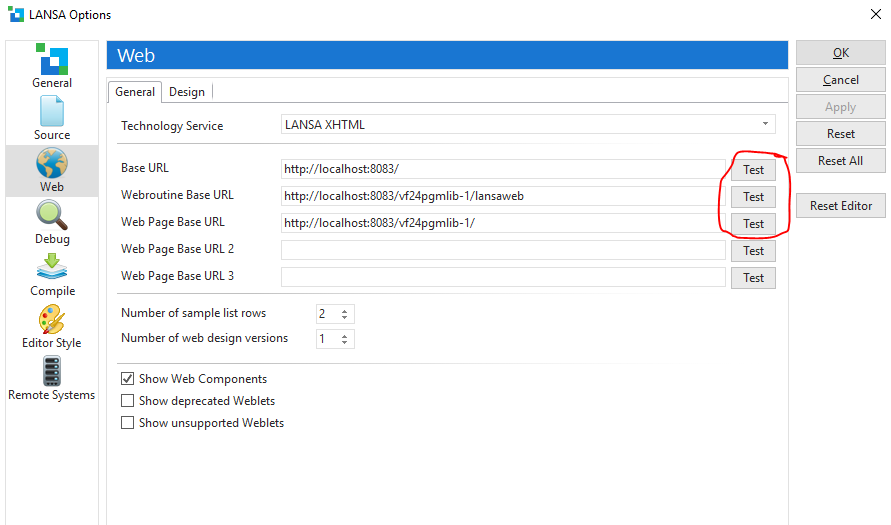Open the Editor Style palette category
891x525 pixels.
[x=52, y=327]
